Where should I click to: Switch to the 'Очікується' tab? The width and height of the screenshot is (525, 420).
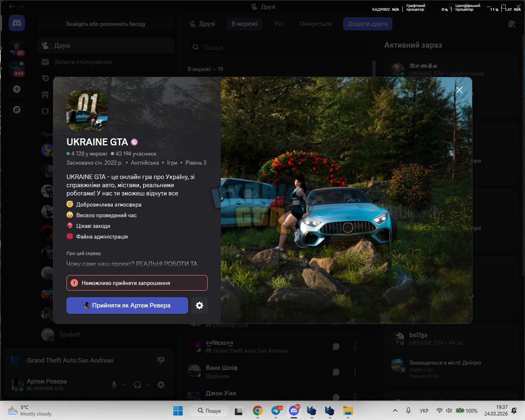pos(315,24)
